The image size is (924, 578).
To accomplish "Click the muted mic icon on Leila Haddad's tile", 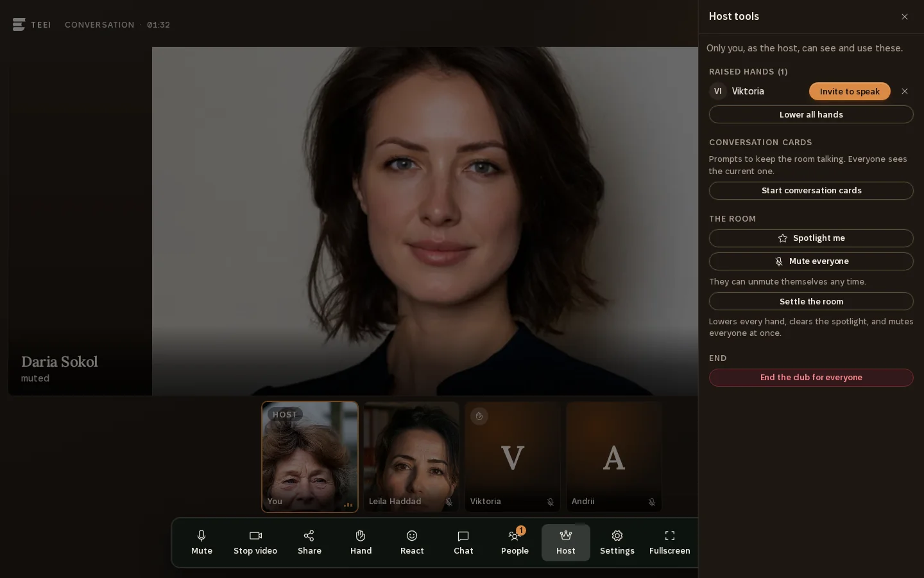I will [449, 502].
